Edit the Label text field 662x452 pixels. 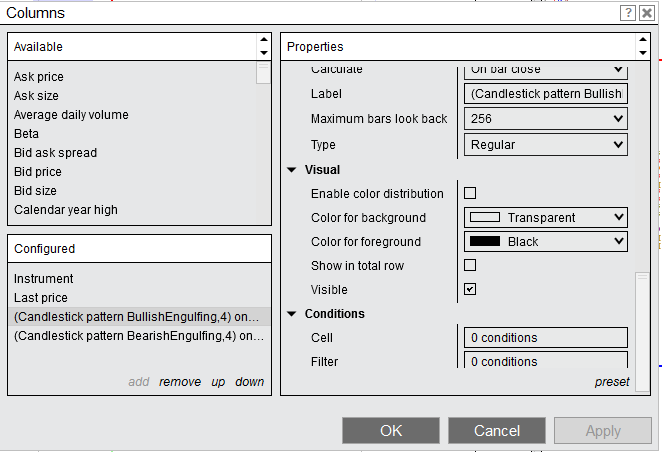(546, 94)
